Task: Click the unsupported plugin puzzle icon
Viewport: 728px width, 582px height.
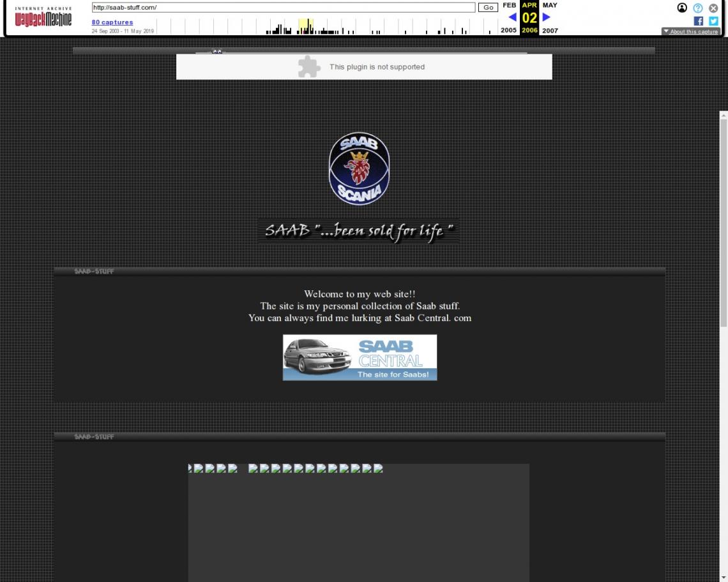Action: [x=309, y=67]
